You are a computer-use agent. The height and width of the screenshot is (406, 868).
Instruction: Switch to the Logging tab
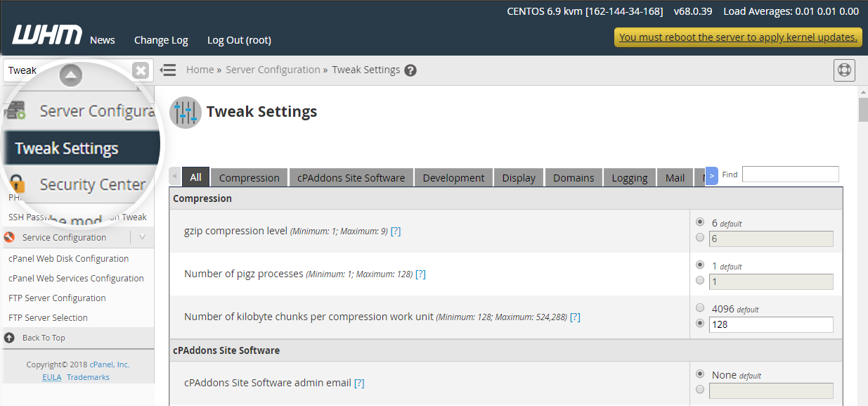click(x=630, y=178)
